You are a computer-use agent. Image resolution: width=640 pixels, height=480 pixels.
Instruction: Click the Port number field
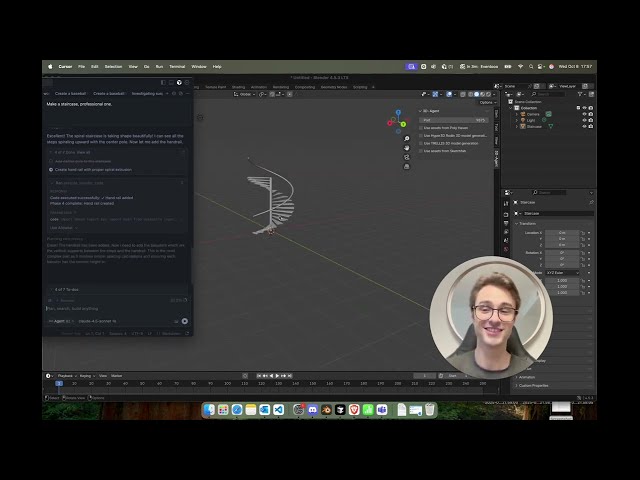(x=453, y=120)
